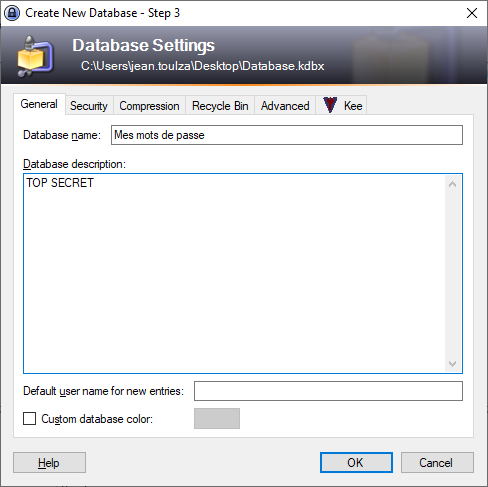Enable the Custom database color checkbox
This screenshot has height=487, width=488.
pyautogui.click(x=30, y=419)
